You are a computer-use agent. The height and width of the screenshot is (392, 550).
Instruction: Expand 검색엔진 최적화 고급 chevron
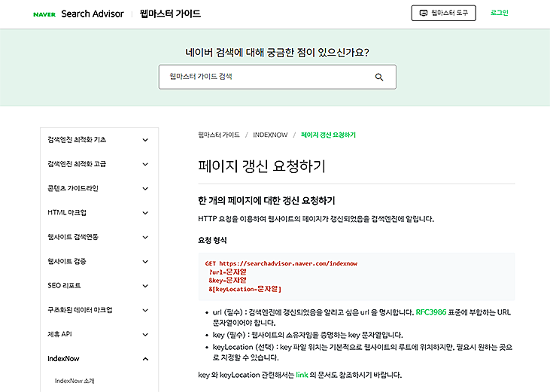pyautogui.click(x=145, y=164)
